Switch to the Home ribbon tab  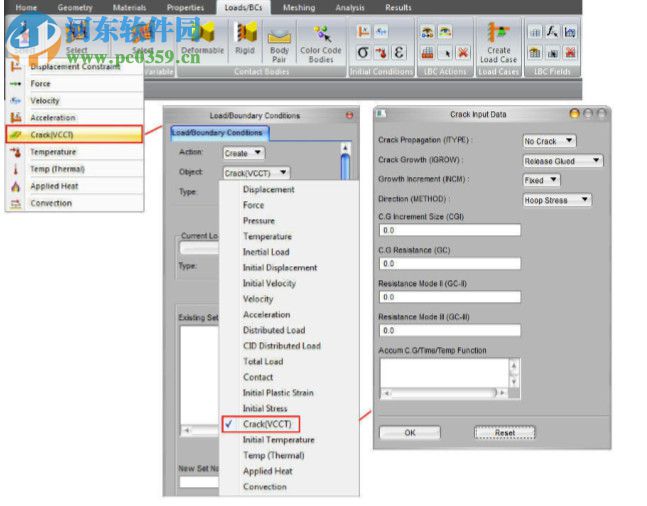[26, 7]
